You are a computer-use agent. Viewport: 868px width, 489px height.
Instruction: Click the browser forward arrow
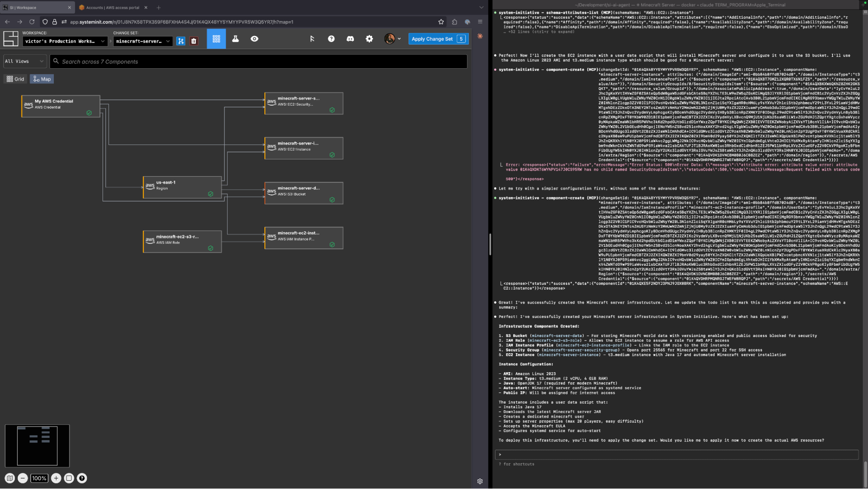(20, 22)
